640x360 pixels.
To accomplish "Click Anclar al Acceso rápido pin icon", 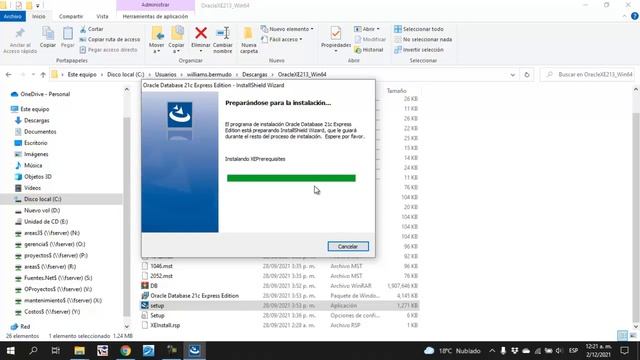I will point(20,34).
